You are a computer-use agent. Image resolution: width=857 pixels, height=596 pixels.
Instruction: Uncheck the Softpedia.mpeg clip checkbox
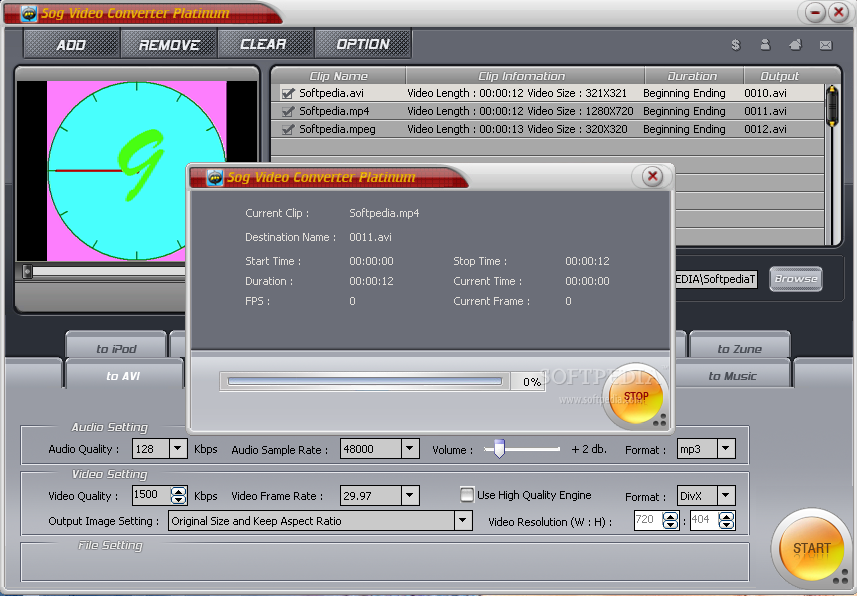pyautogui.click(x=287, y=130)
